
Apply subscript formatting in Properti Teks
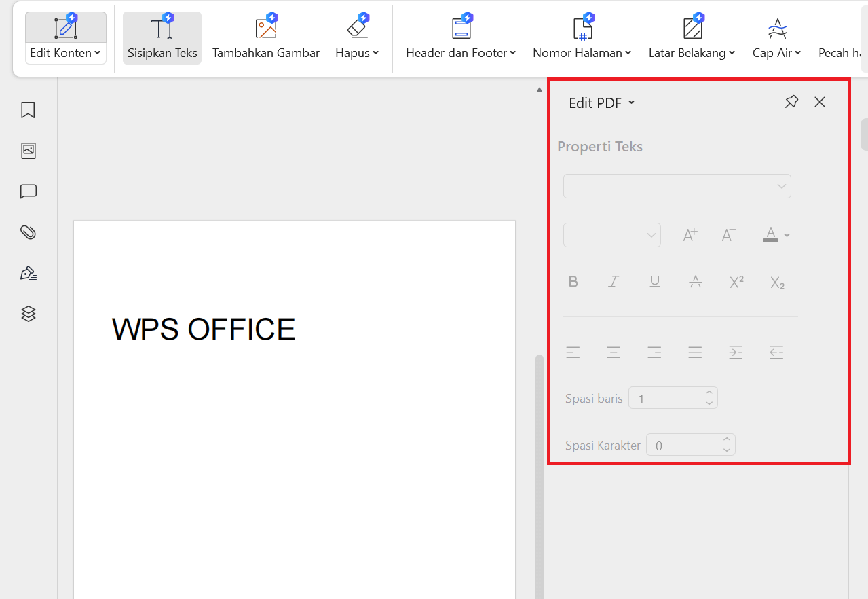click(x=776, y=282)
